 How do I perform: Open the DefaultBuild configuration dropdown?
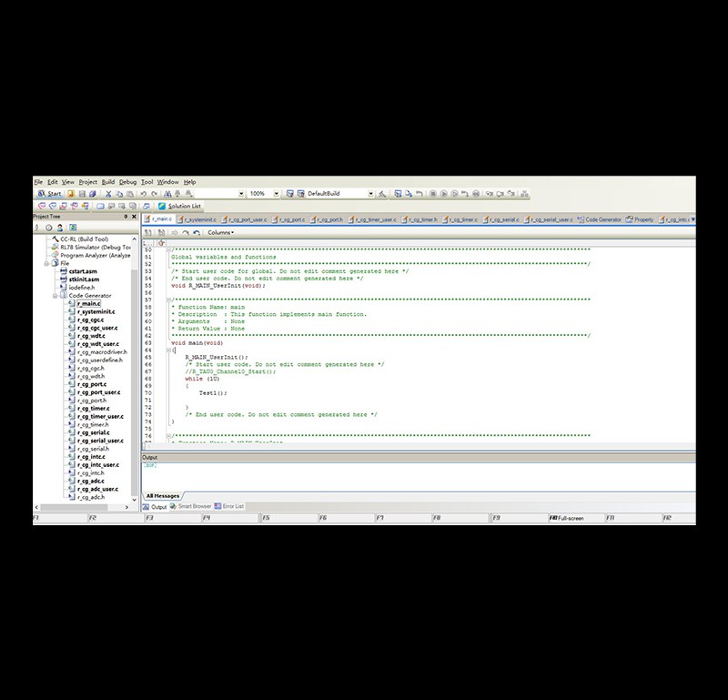pos(370,194)
